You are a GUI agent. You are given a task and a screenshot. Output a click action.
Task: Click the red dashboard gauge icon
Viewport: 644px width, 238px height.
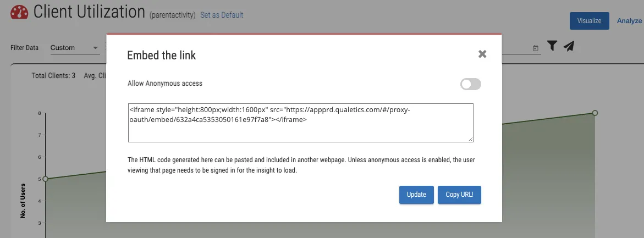20,13
